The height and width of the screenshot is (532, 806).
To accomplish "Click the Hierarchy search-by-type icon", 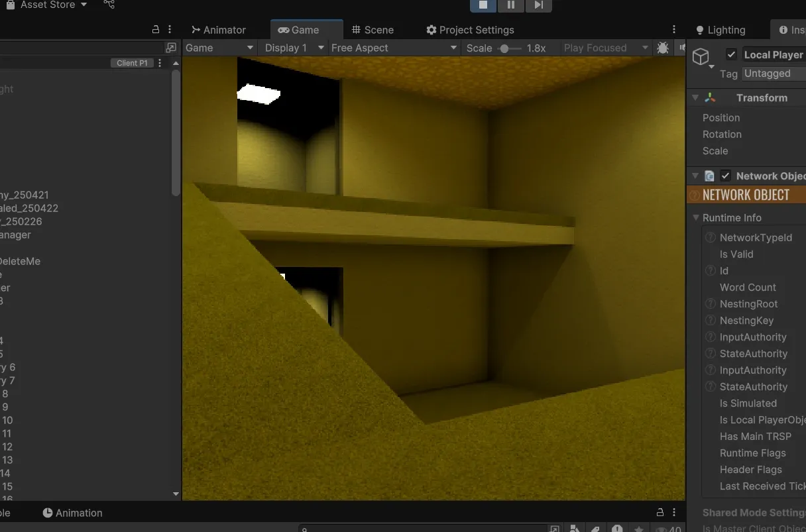I will point(171,48).
